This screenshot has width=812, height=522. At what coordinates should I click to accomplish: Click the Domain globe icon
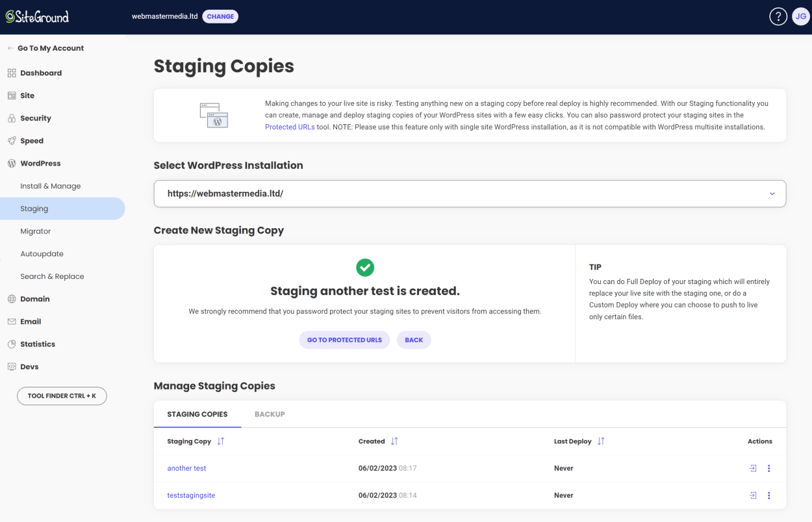pyautogui.click(x=12, y=299)
